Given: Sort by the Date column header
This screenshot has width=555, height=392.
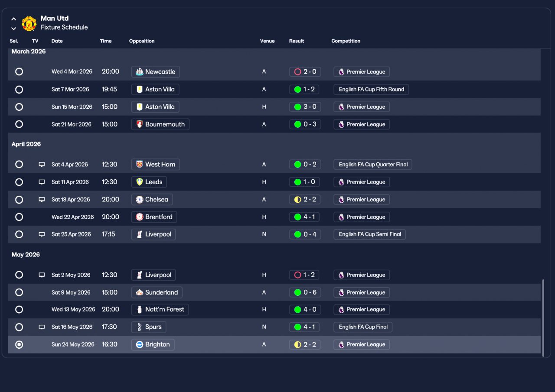Looking at the screenshot, I should tap(57, 41).
